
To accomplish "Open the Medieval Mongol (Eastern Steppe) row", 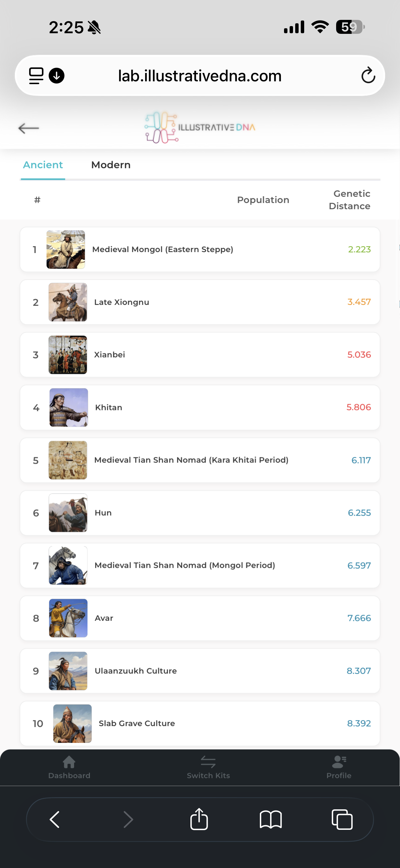I will (200, 249).
